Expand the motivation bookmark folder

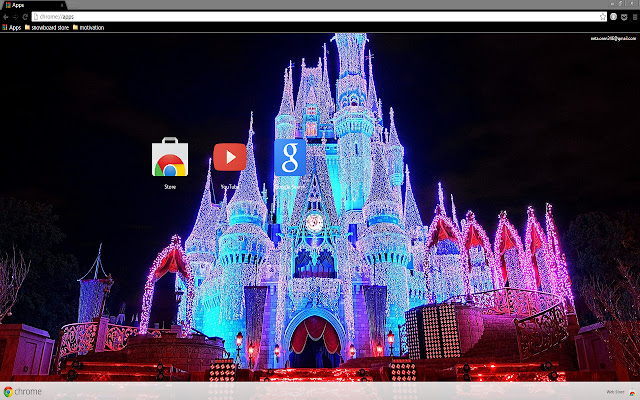pos(89,28)
